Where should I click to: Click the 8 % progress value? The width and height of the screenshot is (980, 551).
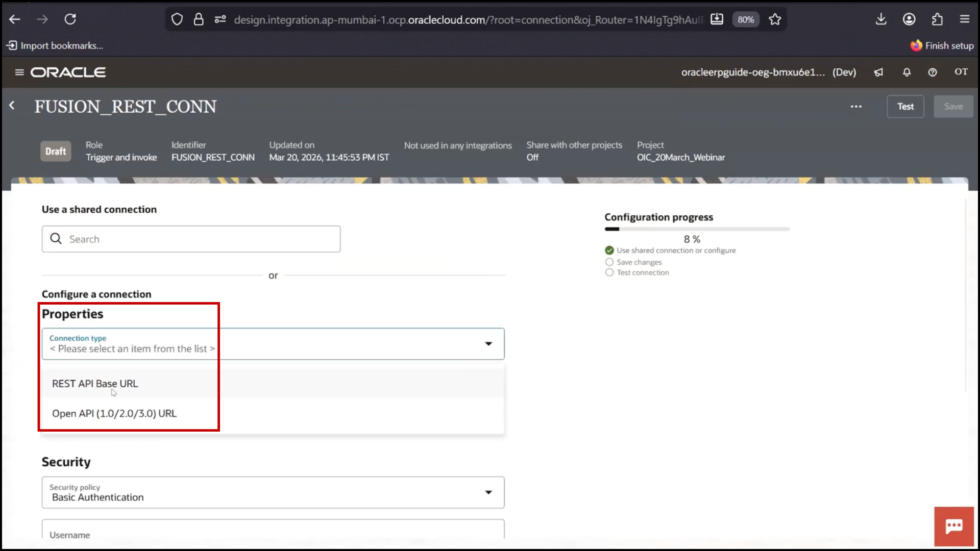pos(692,239)
